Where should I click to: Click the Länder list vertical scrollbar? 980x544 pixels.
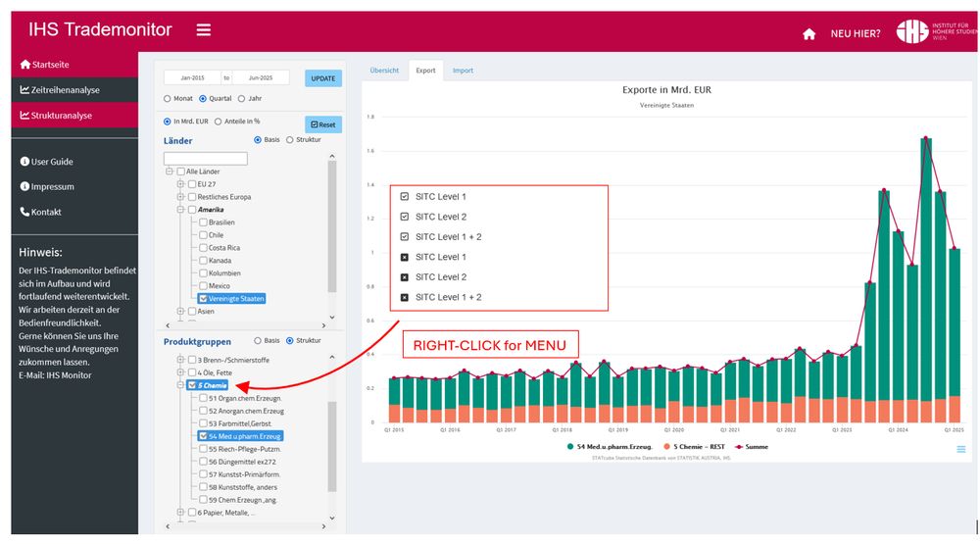point(332,226)
